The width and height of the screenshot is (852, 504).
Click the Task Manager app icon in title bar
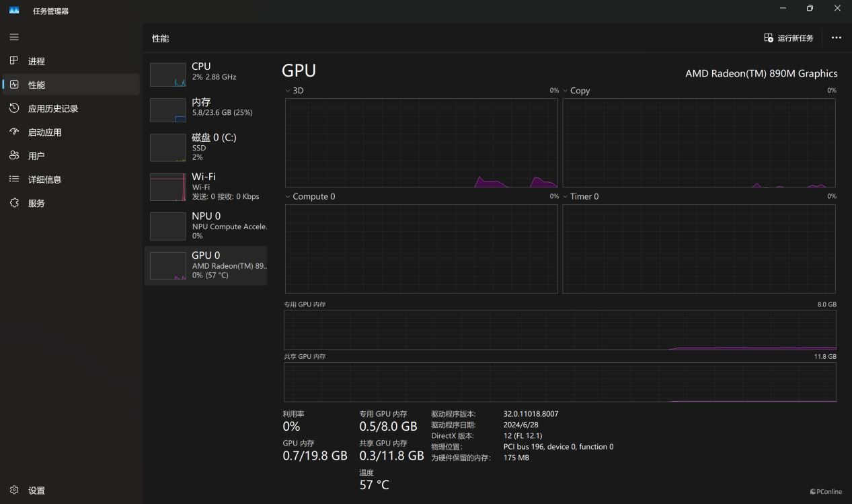(x=14, y=10)
